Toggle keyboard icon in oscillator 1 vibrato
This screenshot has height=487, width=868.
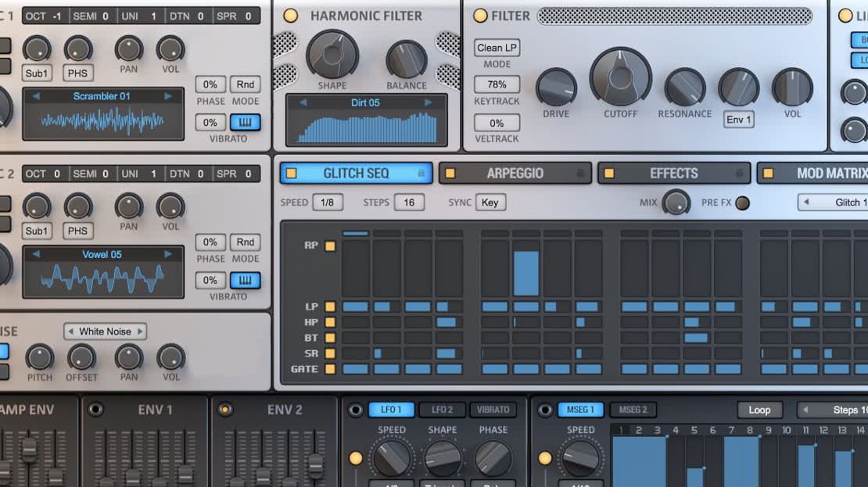pyautogui.click(x=245, y=122)
